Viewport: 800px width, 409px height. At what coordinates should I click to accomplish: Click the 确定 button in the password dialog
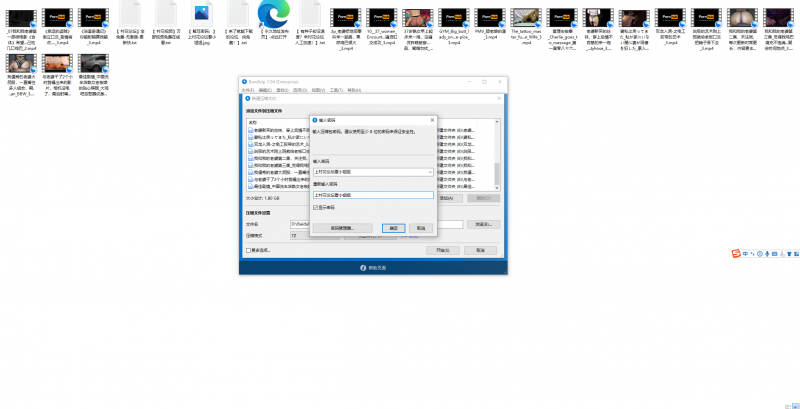pos(393,227)
